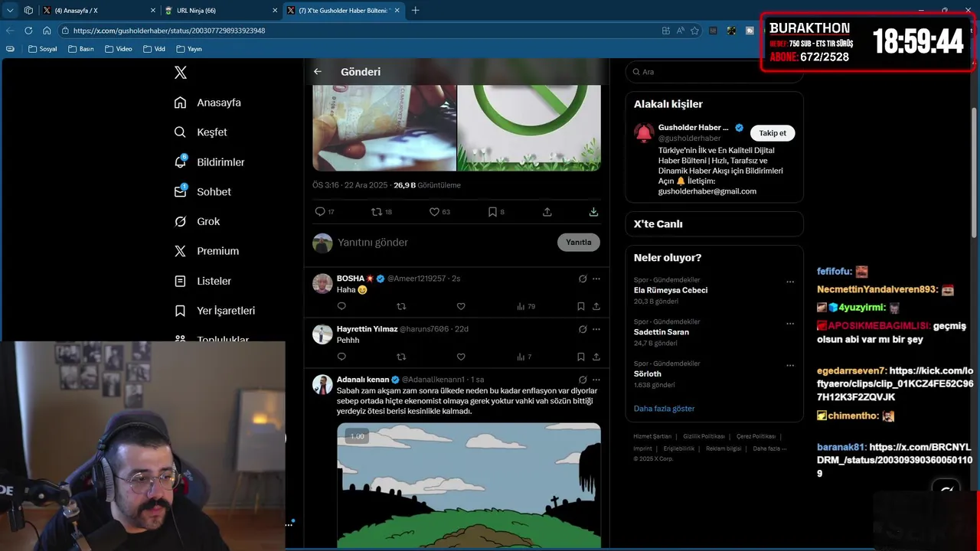The height and width of the screenshot is (551, 980).
Task: Open Adanalı kenan's cartoon image
Action: pos(469,485)
